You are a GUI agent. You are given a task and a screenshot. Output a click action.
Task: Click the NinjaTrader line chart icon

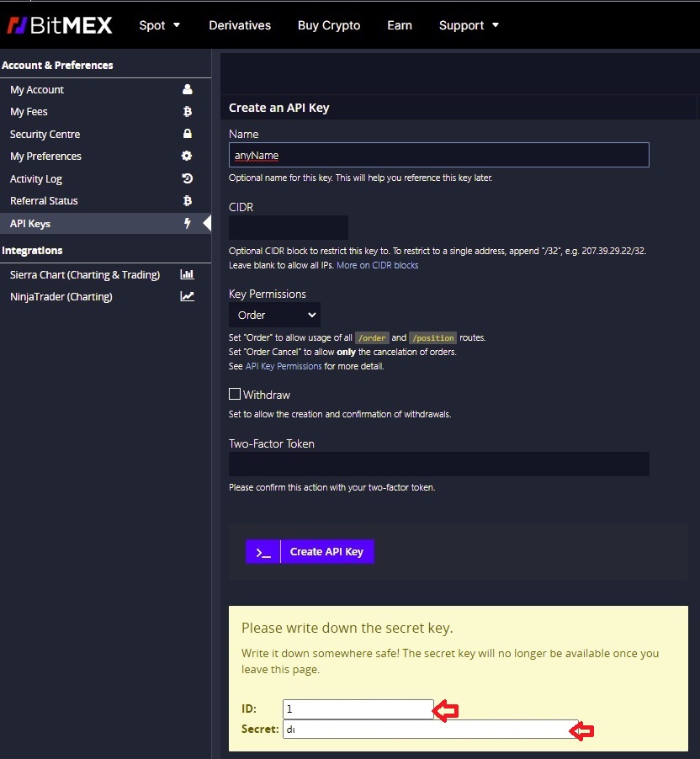(x=188, y=296)
